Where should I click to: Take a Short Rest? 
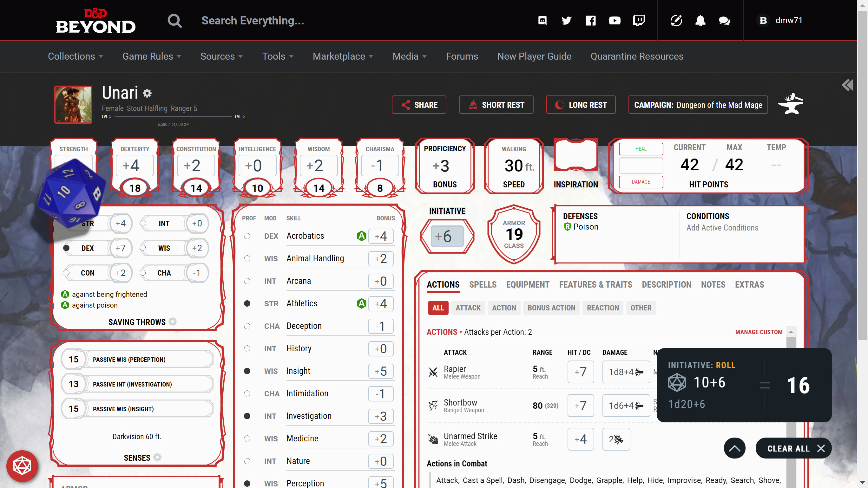coord(496,105)
